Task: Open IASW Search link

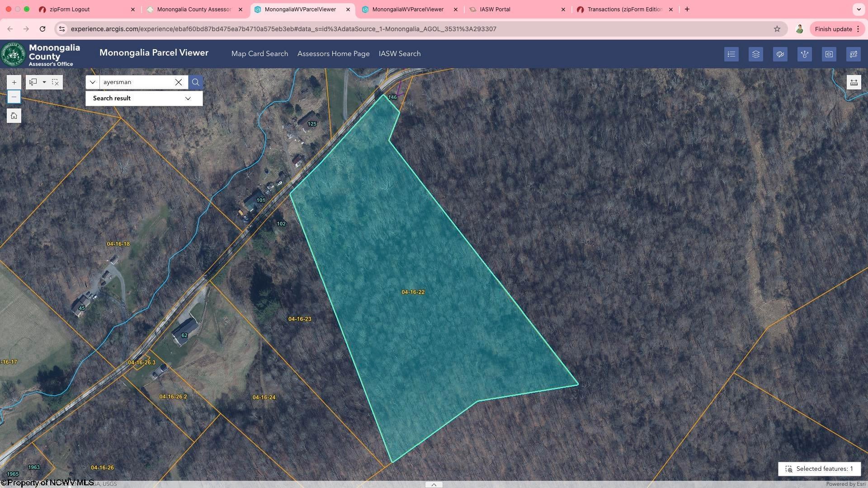Action: click(400, 54)
